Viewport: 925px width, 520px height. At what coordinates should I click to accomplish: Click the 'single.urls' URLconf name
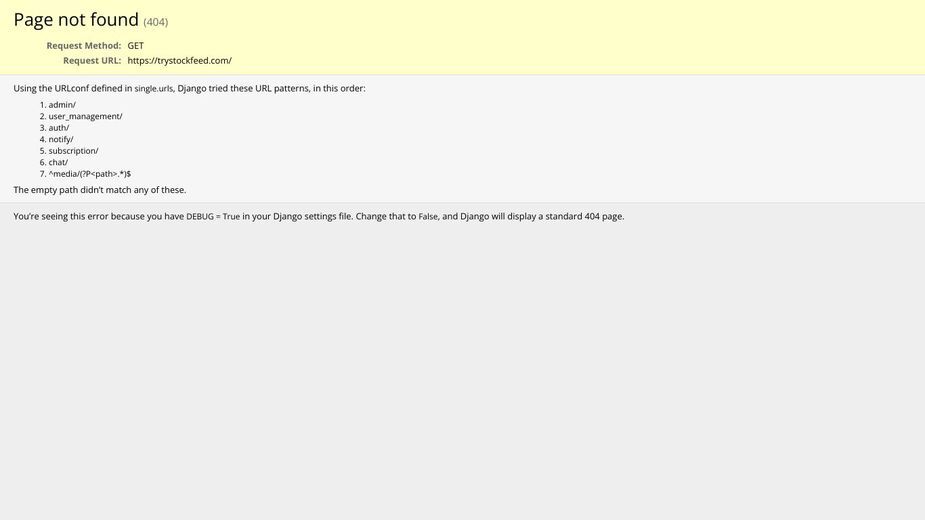click(x=154, y=89)
